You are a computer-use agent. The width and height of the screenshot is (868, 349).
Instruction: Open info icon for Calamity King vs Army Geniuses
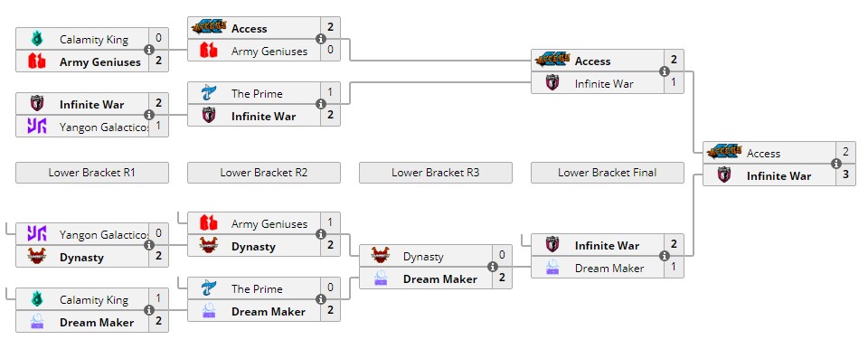click(x=149, y=50)
